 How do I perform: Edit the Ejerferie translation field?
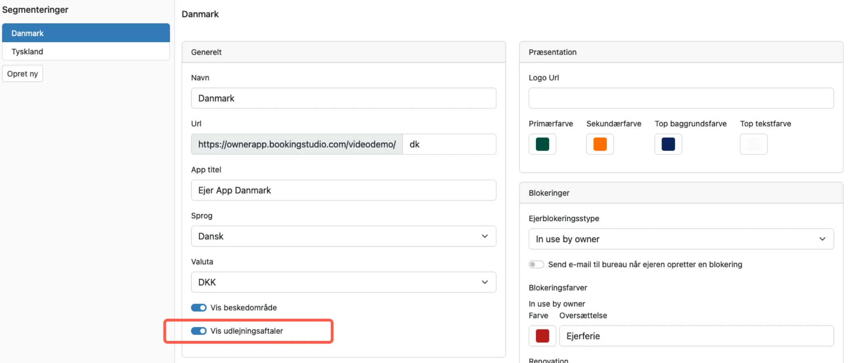click(x=696, y=336)
